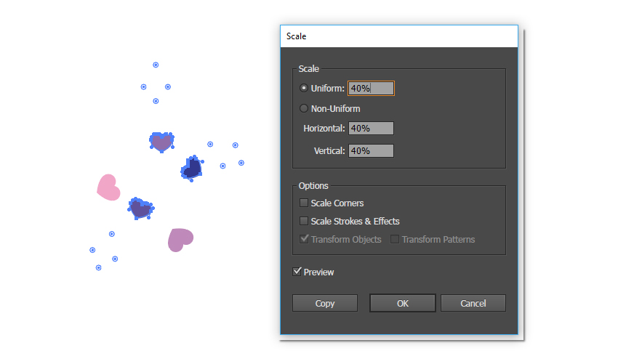Image resolution: width=618 pixels, height=364 pixels.
Task: Select the unselected mauve heart on canvas
Action: click(x=180, y=240)
